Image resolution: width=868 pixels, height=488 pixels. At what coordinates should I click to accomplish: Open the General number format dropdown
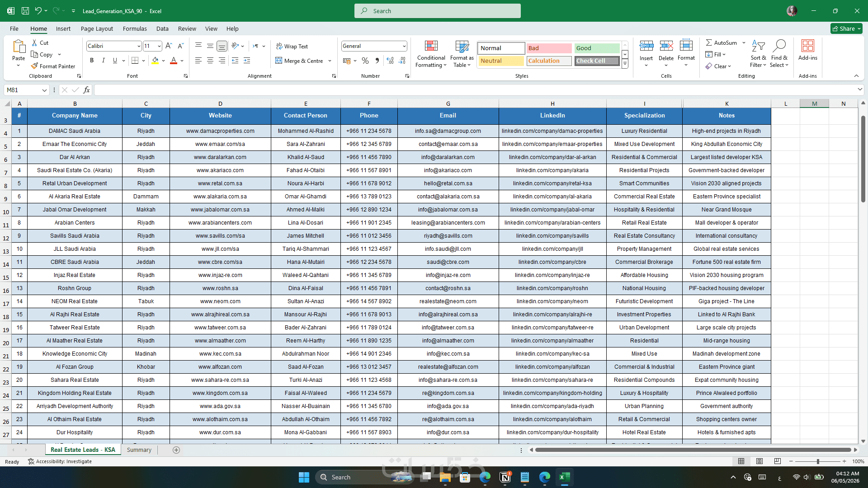click(404, 46)
